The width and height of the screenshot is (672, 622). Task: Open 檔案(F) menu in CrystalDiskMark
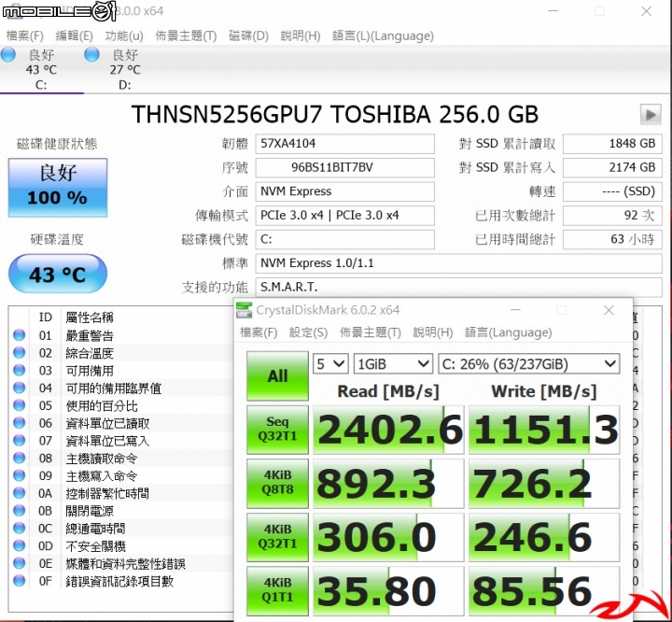coord(259,332)
